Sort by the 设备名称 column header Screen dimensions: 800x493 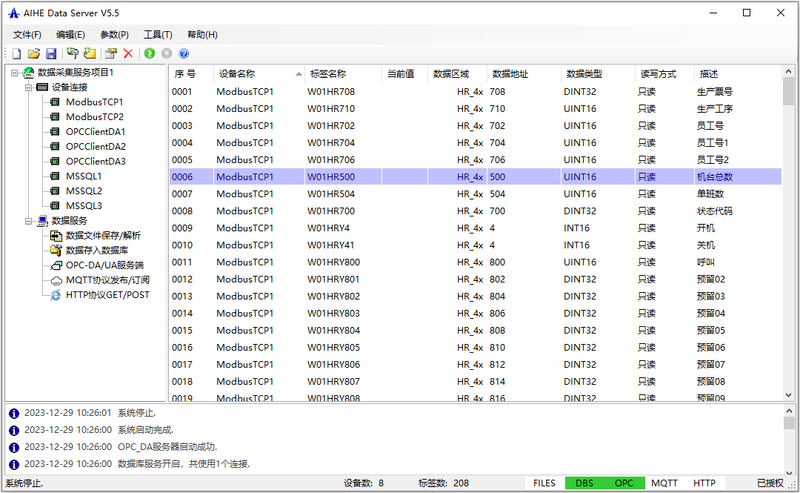pyautogui.click(x=259, y=74)
